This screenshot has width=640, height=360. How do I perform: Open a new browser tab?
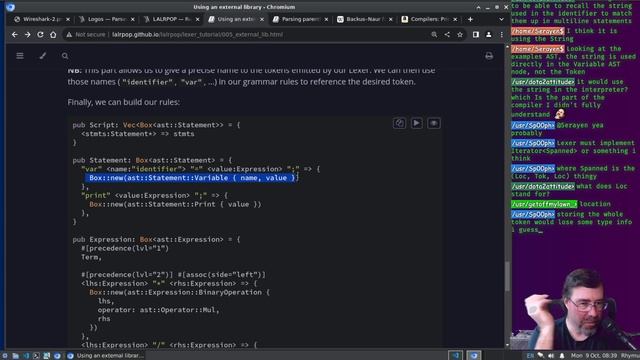tap(470, 19)
